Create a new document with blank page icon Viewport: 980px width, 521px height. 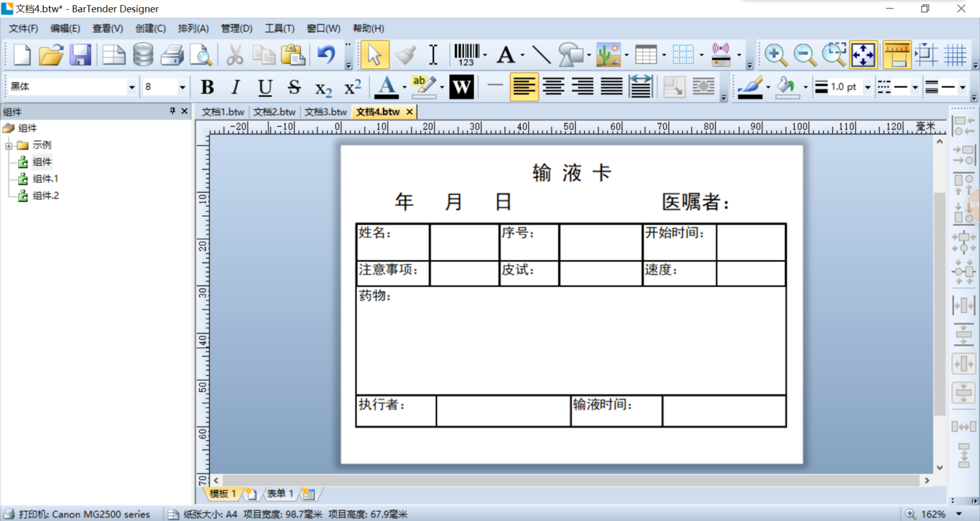point(23,55)
